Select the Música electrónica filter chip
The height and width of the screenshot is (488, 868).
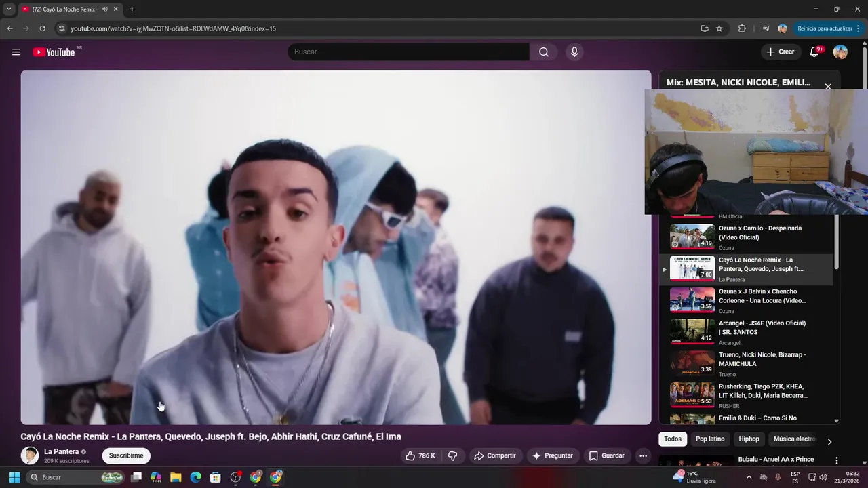794,439
